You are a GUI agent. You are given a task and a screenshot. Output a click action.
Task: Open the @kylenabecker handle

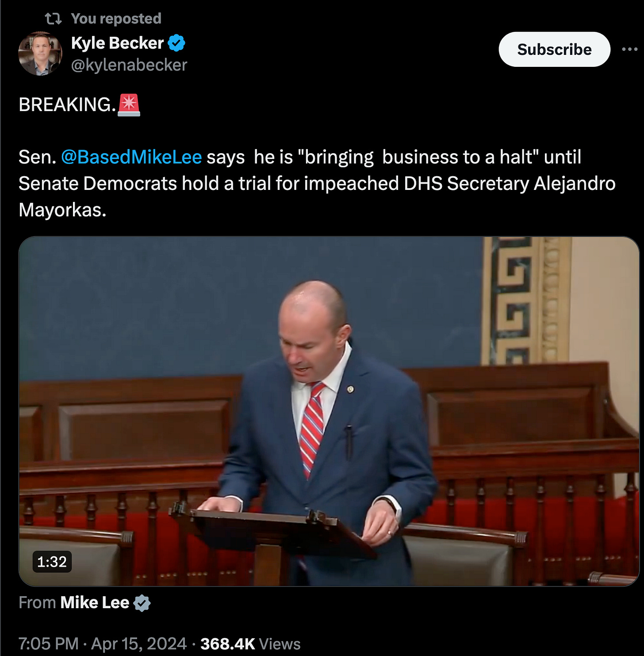click(x=129, y=65)
